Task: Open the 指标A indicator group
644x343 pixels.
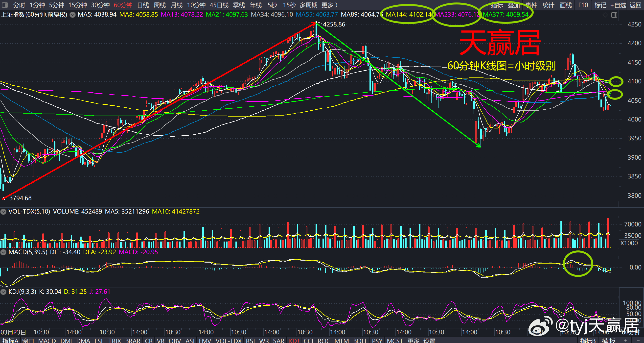Action: coord(10,340)
